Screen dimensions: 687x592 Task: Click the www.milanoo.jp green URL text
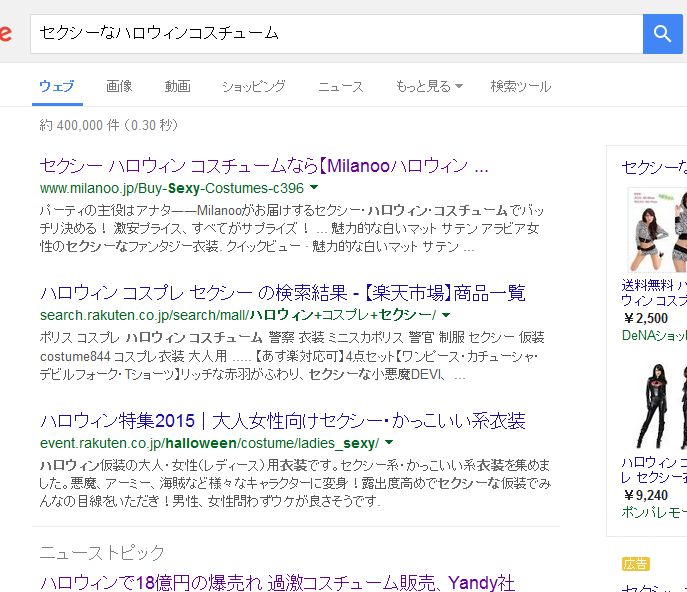coord(172,188)
